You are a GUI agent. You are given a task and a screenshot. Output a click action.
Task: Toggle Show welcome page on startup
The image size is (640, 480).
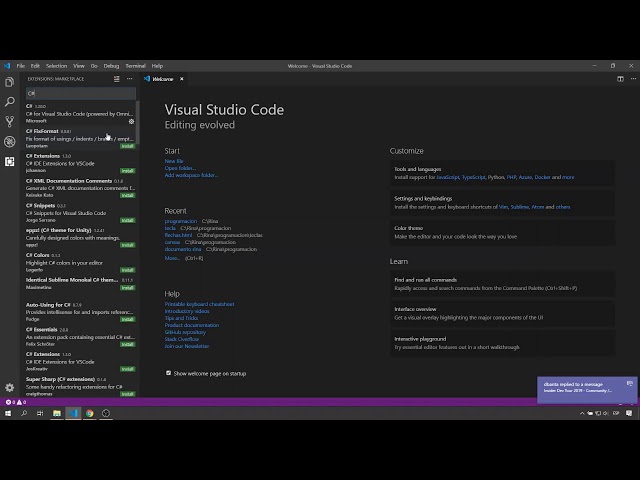click(168, 373)
